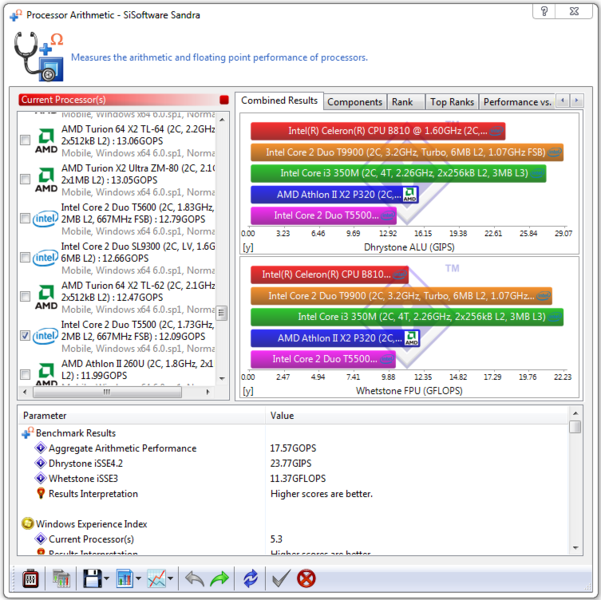The width and height of the screenshot is (601, 600).
Task: Click the tab strip right scroll arrow
Action: (576, 101)
